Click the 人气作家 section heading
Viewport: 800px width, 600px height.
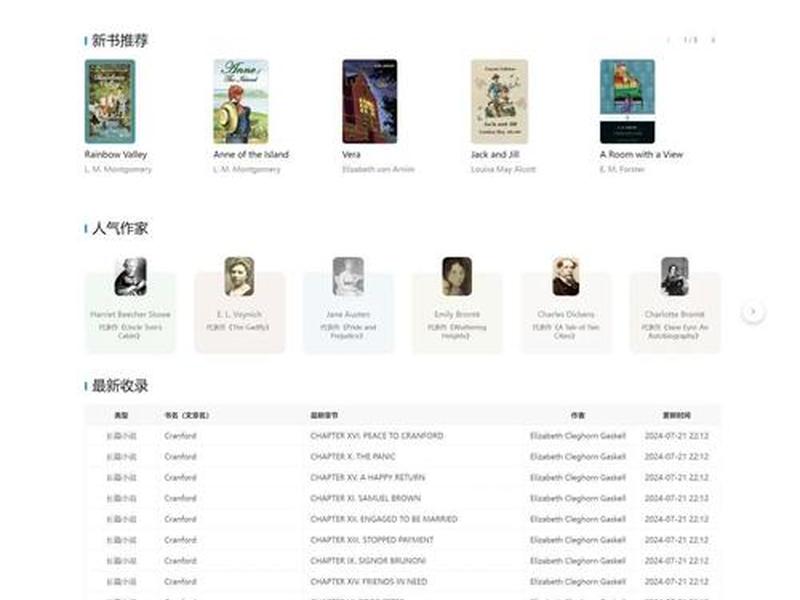point(120,229)
